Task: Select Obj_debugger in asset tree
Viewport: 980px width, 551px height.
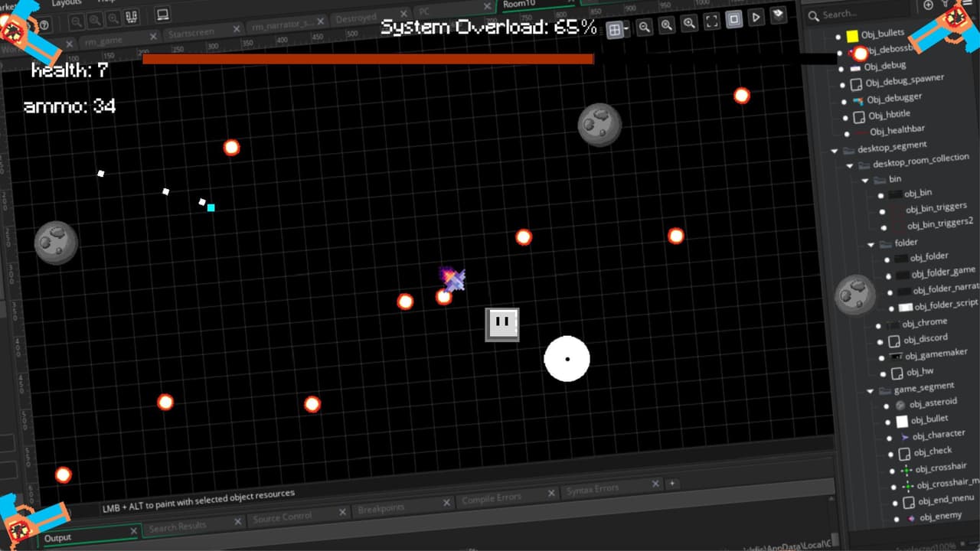Action: [894, 99]
